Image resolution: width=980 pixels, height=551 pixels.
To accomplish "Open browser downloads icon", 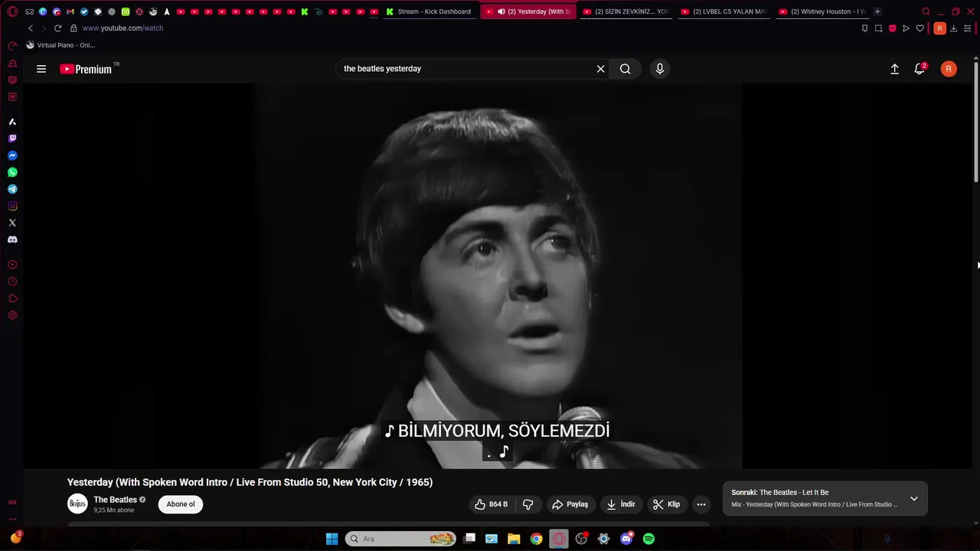I will pyautogui.click(x=953, y=28).
